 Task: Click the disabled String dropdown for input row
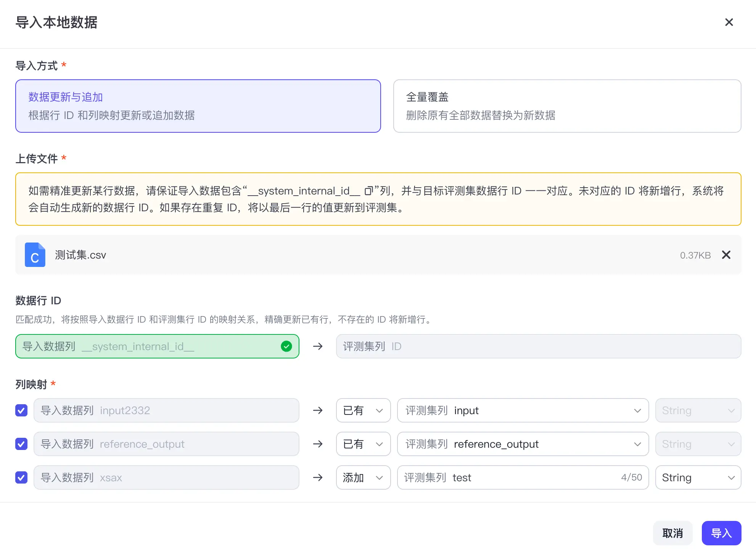[x=698, y=410]
